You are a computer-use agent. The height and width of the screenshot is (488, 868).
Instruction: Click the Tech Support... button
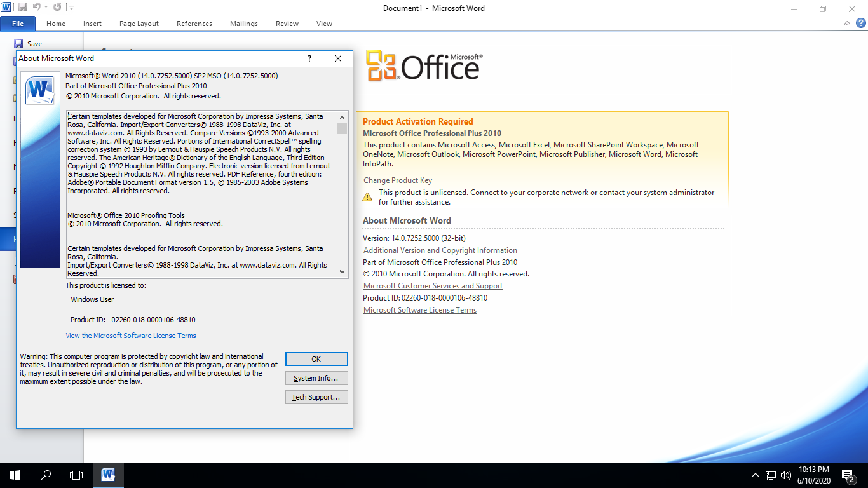316,397
